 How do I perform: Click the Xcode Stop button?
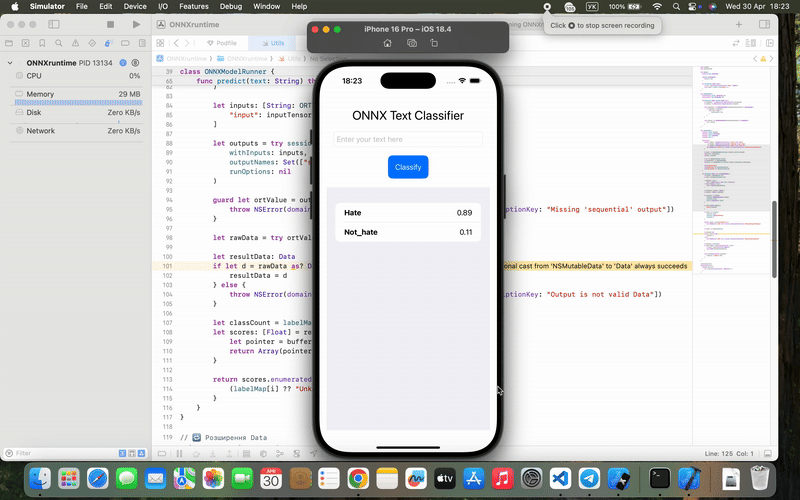pyautogui.click(x=111, y=24)
